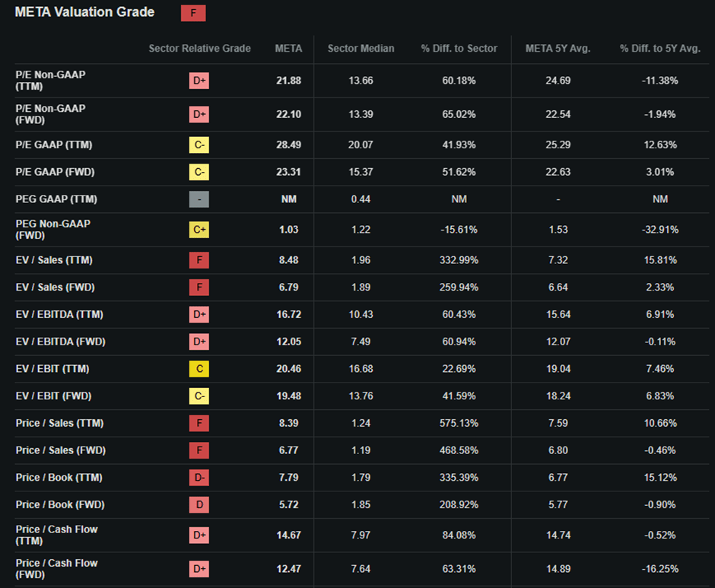The height and width of the screenshot is (588, 715).
Task: Click the 575.13% diff to sector value
Action: [459, 423]
